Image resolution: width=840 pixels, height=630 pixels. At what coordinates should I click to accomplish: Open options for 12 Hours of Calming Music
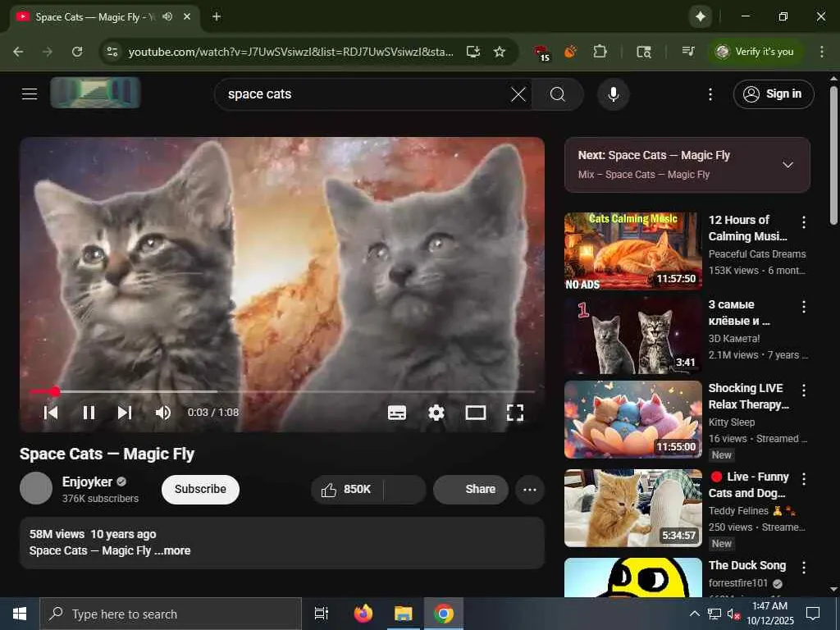point(804,221)
